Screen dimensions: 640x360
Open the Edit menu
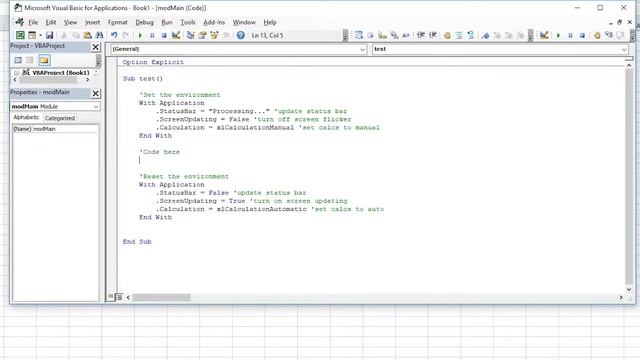51,22
